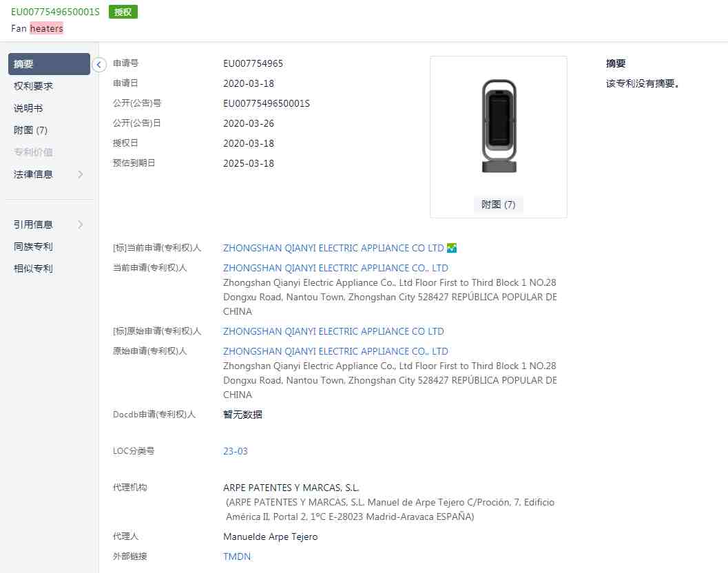The height and width of the screenshot is (573, 728).
Task: Open the 摘要 tab
Action: coord(49,64)
